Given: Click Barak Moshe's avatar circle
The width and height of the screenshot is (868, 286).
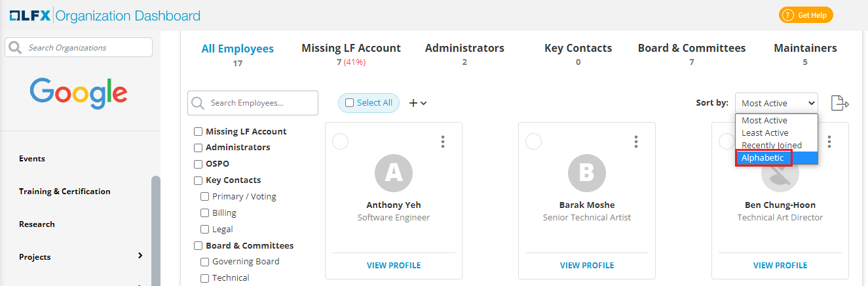Looking at the screenshot, I should pyautogui.click(x=586, y=172).
